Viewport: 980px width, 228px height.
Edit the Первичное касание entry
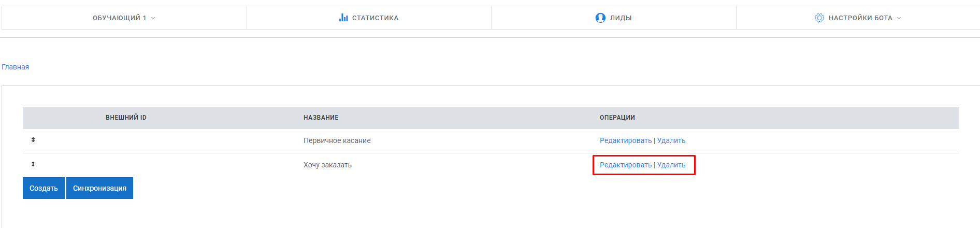tap(626, 140)
